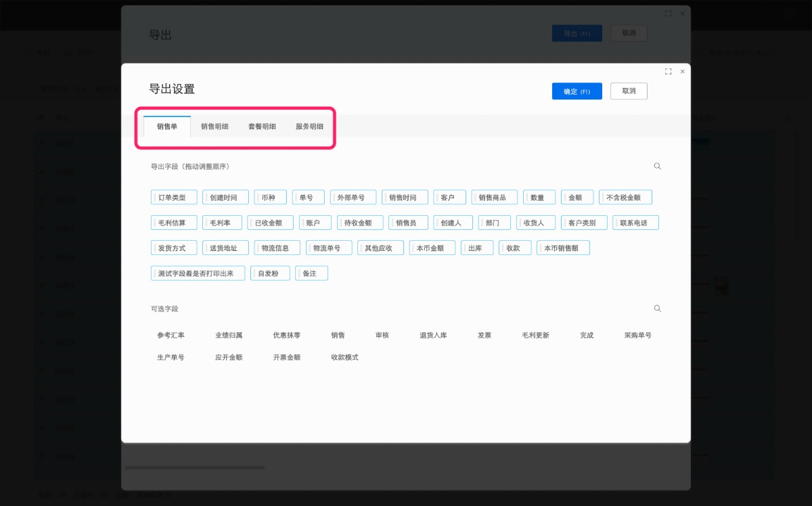Select the 待收金额 field tag
This screenshot has height=506, width=812.
pos(360,223)
